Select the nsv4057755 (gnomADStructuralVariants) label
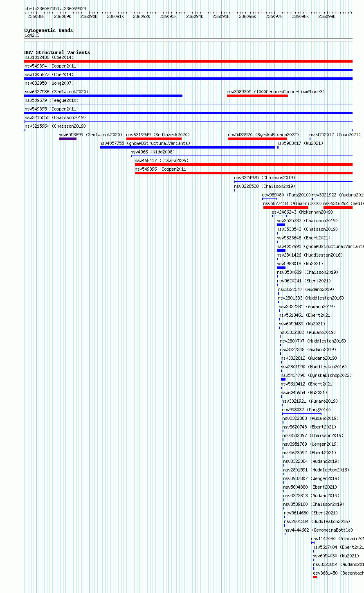Screen dimensions: 364x593 145,143
